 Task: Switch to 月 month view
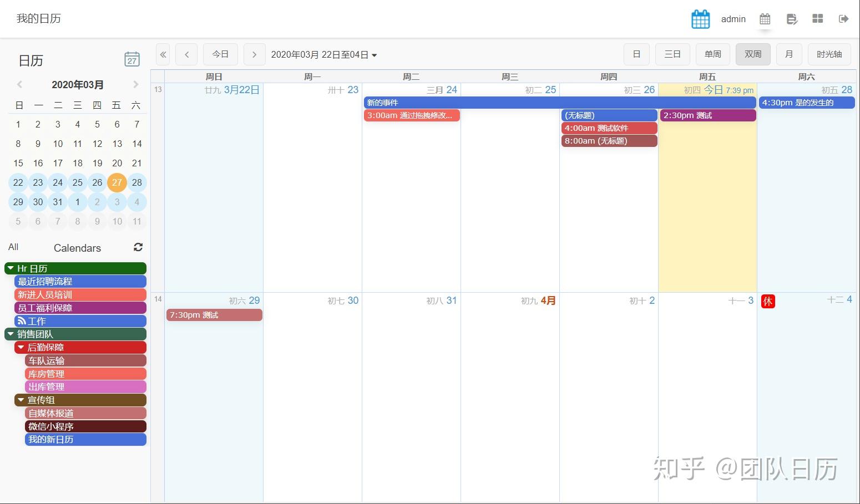pyautogui.click(x=789, y=54)
